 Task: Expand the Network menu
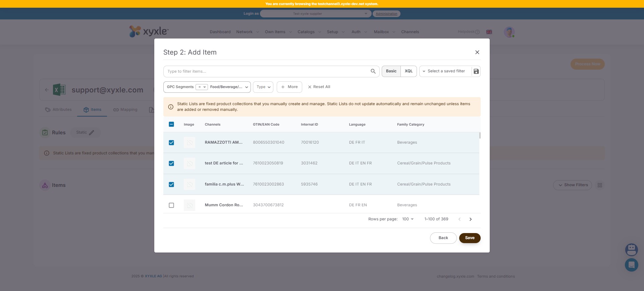pos(248,32)
